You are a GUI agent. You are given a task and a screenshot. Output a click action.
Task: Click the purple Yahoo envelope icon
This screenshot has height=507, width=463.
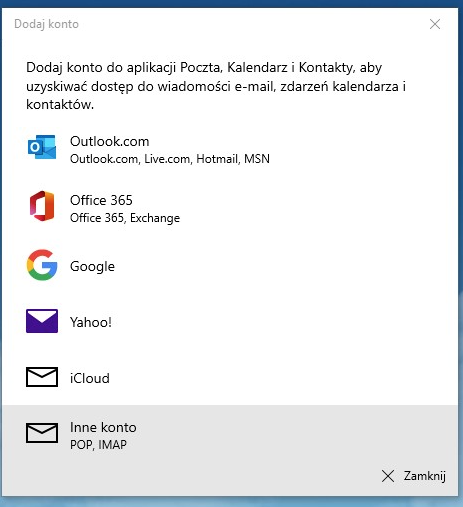pos(42,321)
